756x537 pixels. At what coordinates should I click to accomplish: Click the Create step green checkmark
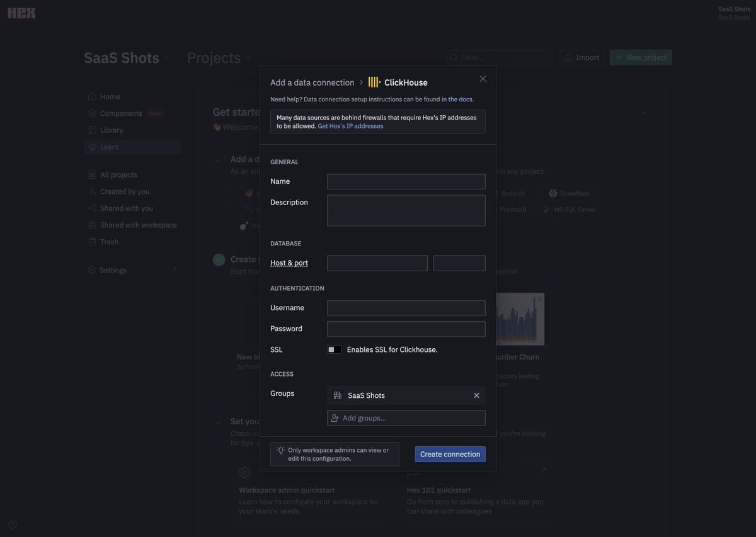pyautogui.click(x=219, y=259)
